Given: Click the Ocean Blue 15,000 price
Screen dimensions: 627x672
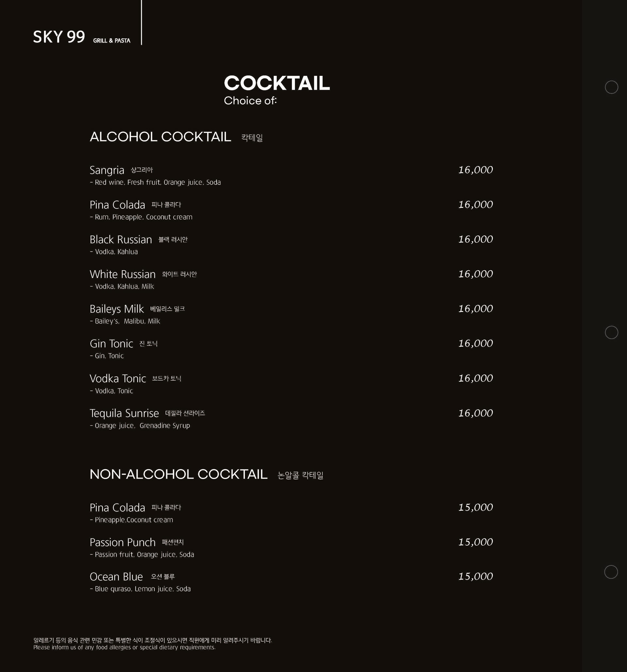Looking at the screenshot, I should tap(476, 576).
